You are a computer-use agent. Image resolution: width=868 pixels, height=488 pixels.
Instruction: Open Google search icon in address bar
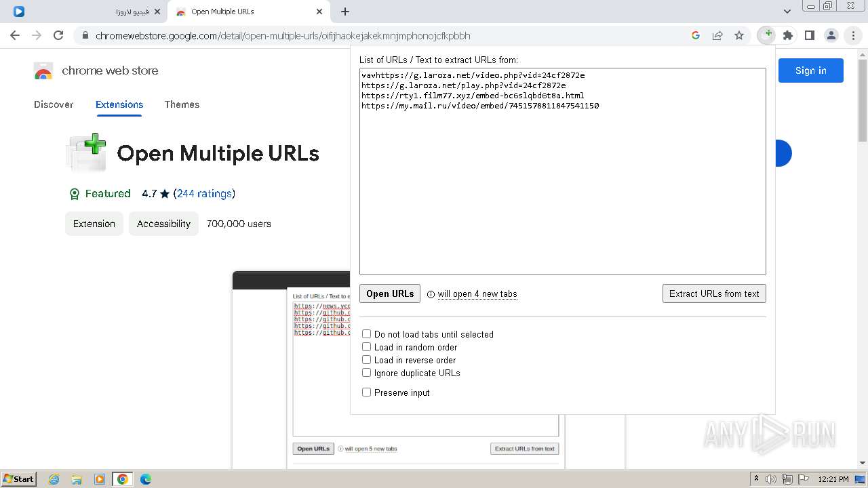click(x=696, y=35)
